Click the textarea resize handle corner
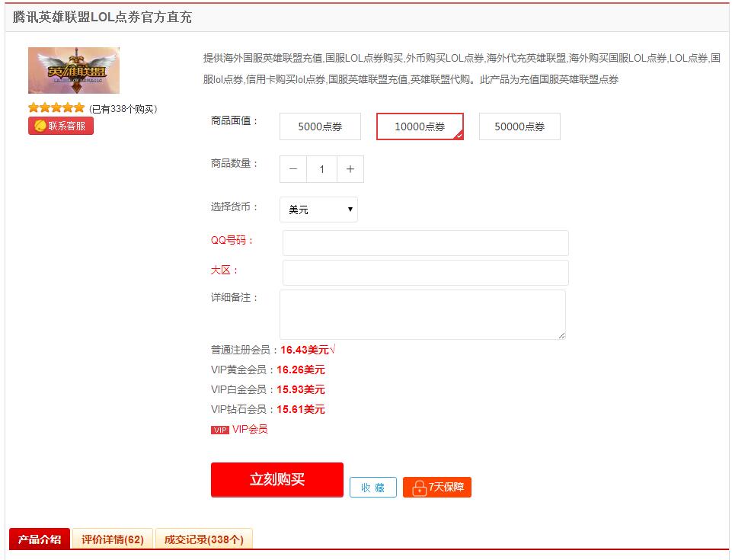This screenshot has width=732, height=560. coord(561,335)
